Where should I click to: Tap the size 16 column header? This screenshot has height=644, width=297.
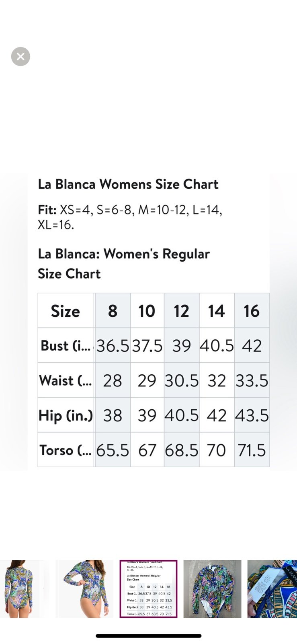point(252,311)
